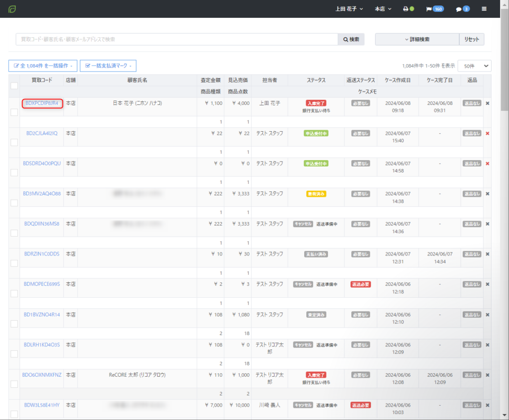This screenshot has height=420, width=509.
Task: Expand the 詳細検索 advanced search panel
Action: coord(417,39)
